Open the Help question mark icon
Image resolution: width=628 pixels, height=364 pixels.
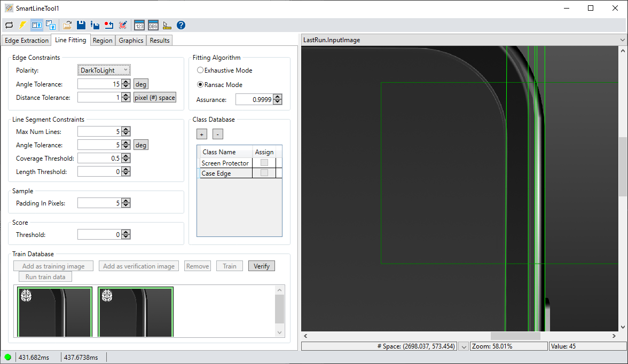[180, 25]
